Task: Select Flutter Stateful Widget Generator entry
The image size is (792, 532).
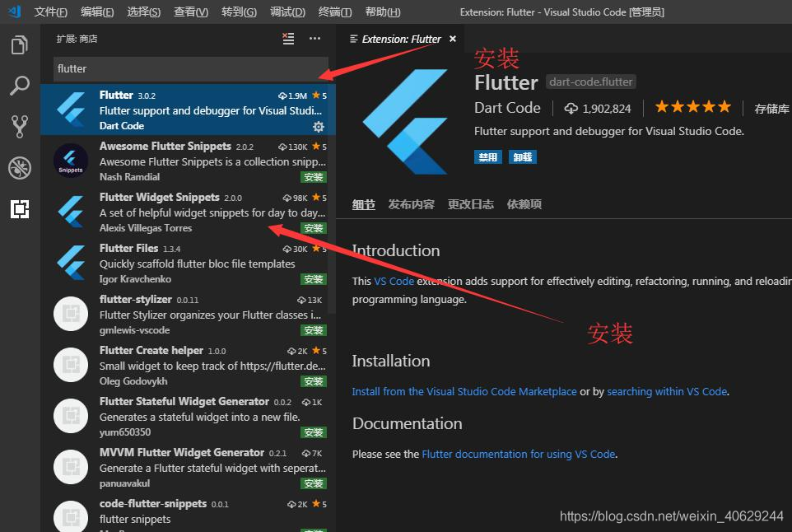Action: tap(188, 417)
